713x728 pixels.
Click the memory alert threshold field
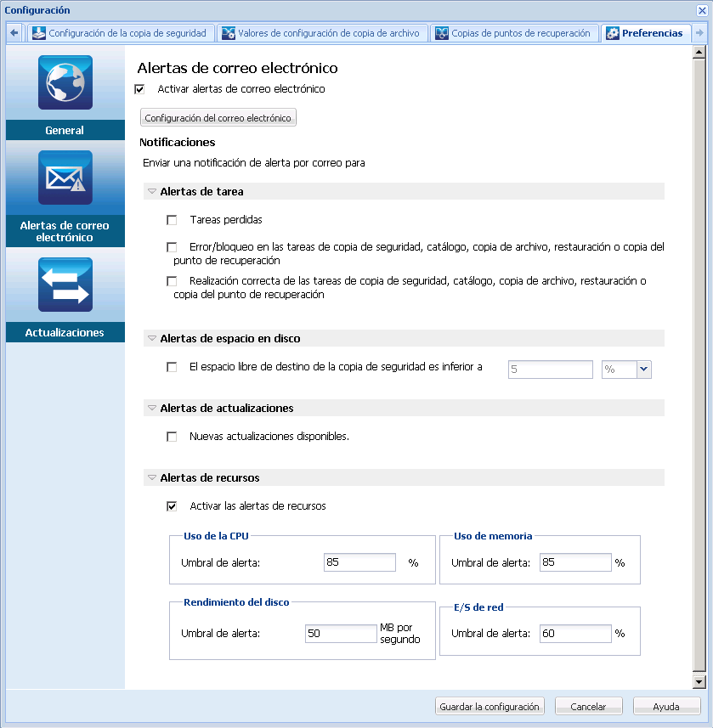(575, 562)
